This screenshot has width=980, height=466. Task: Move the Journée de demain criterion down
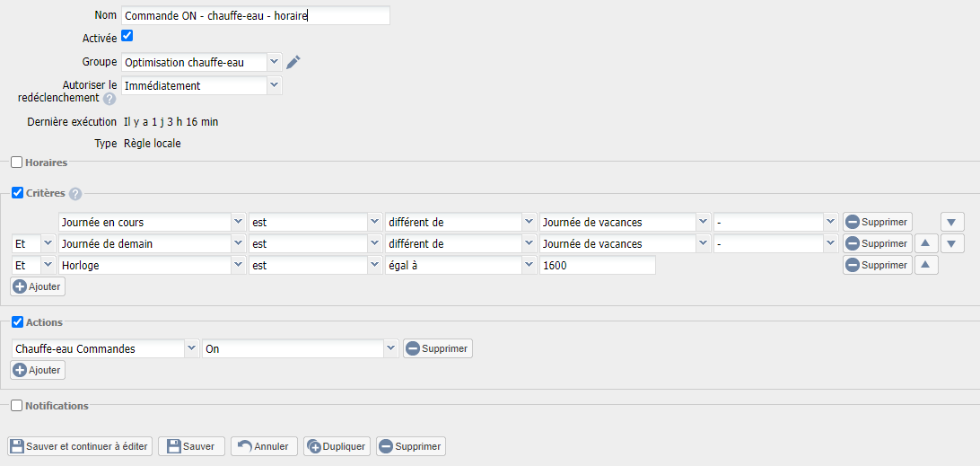952,243
